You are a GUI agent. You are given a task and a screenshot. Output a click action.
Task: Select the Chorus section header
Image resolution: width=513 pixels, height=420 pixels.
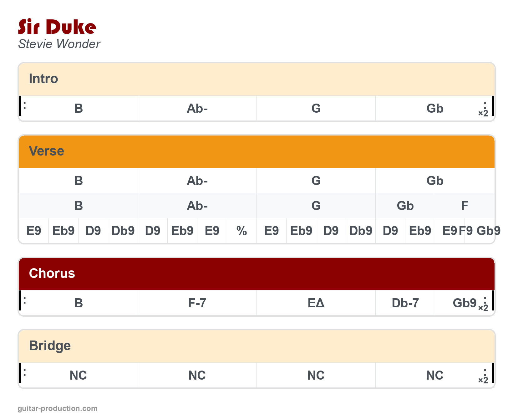[52, 274]
